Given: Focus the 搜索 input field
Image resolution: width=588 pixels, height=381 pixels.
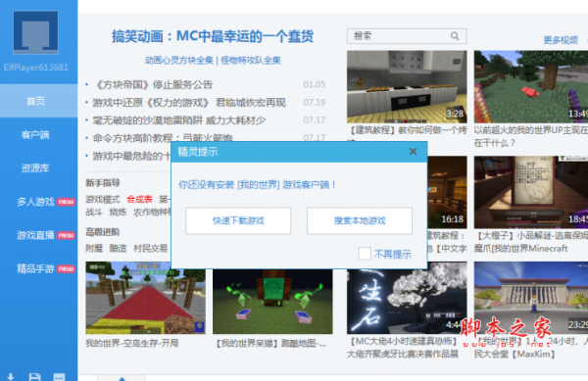Looking at the screenshot, I should point(407,36).
